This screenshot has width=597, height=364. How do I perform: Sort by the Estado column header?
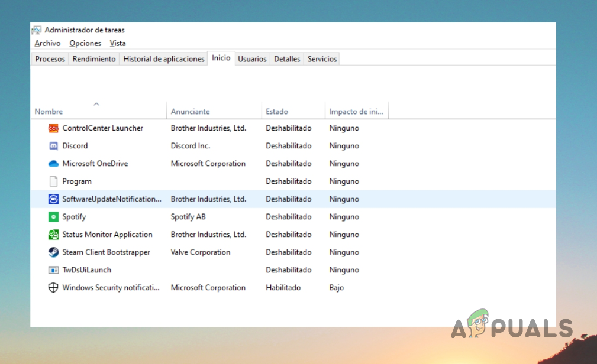click(x=277, y=112)
